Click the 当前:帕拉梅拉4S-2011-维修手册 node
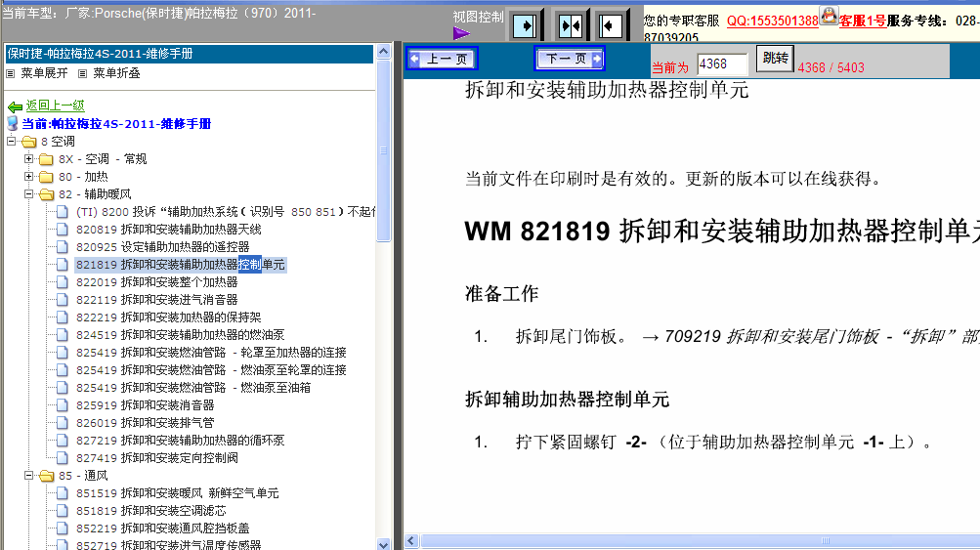The width and height of the screenshot is (980, 550). click(x=116, y=124)
